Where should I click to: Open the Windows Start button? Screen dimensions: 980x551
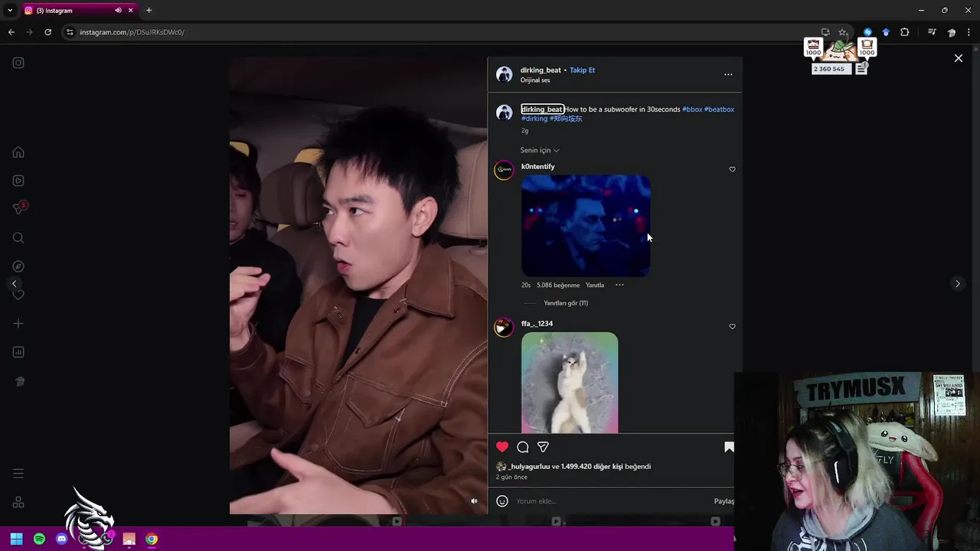pos(16,539)
